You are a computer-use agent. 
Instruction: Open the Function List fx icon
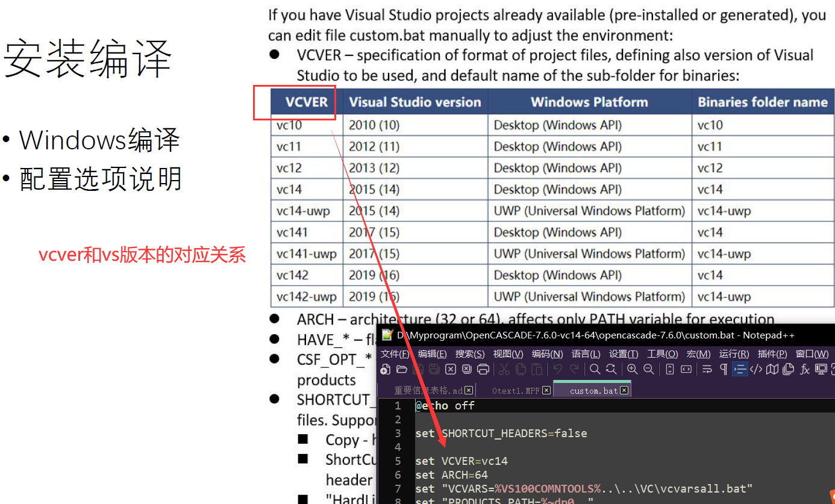pos(805,369)
